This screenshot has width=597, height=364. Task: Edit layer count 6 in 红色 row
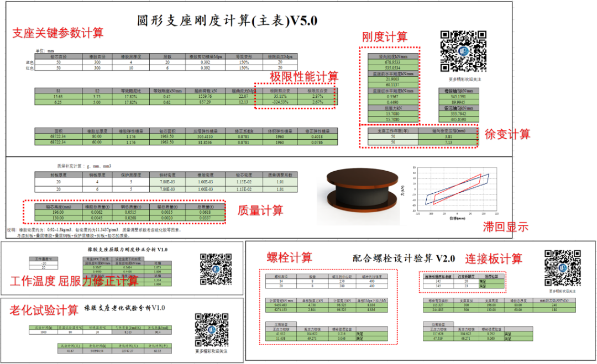pos(167,68)
